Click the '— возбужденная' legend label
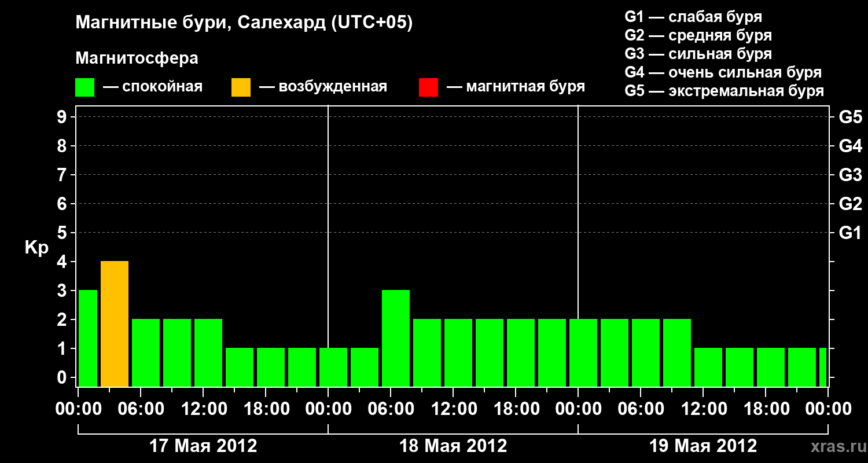Viewport: 868px width, 463px height. click(323, 87)
